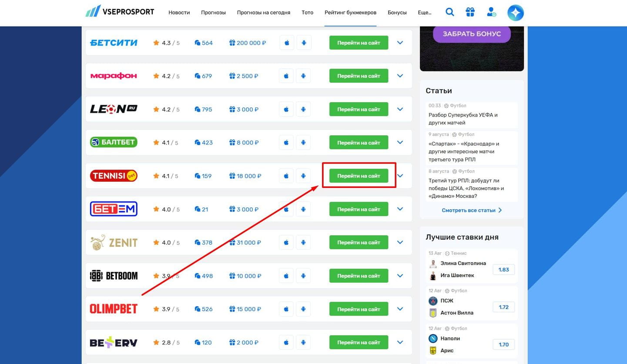Open the Android app icon for Бетсити
627x364 pixels.
[304, 43]
